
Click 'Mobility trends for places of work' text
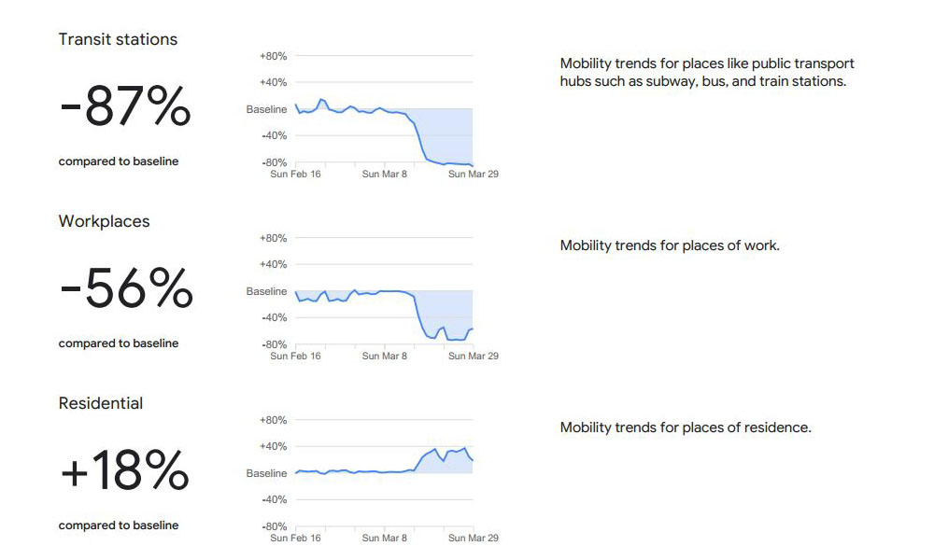(670, 245)
